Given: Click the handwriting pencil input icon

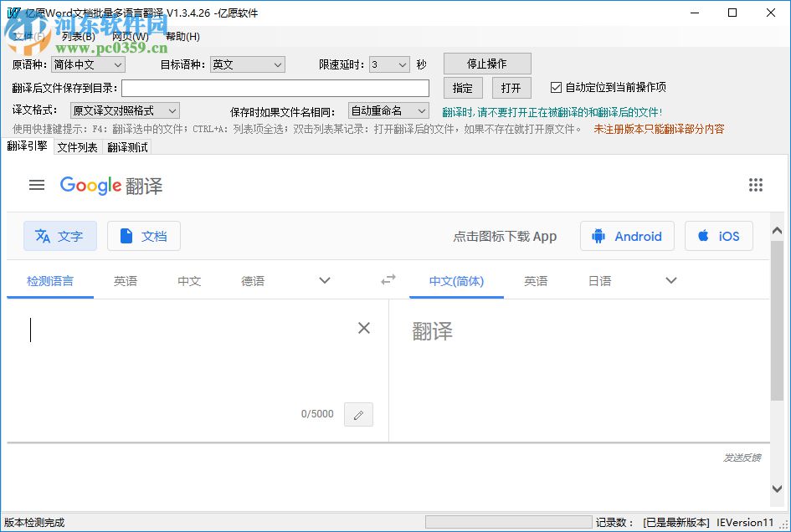Looking at the screenshot, I should click(x=358, y=414).
